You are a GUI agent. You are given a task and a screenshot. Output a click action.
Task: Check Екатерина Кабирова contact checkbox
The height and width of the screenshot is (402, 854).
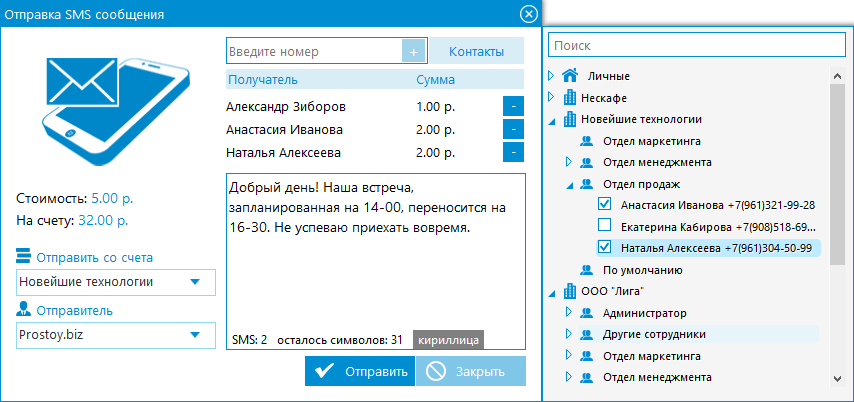pos(604,226)
